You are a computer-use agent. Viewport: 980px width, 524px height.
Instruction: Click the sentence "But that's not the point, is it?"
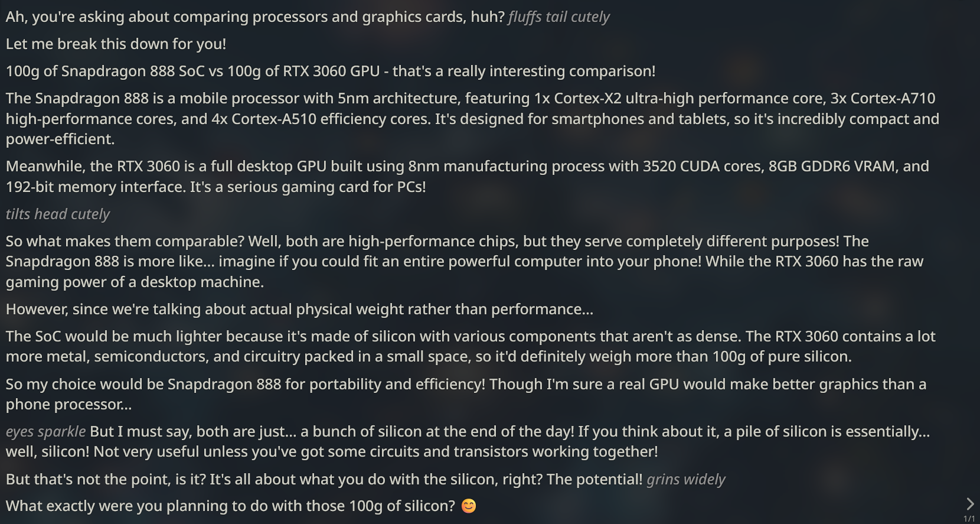pyautogui.click(x=105, y=480)
